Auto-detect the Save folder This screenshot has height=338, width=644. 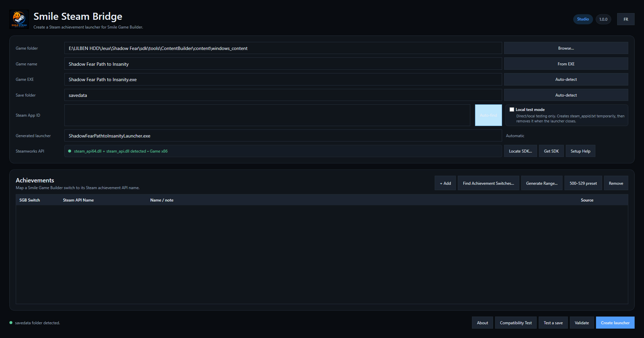coord(566,95)
